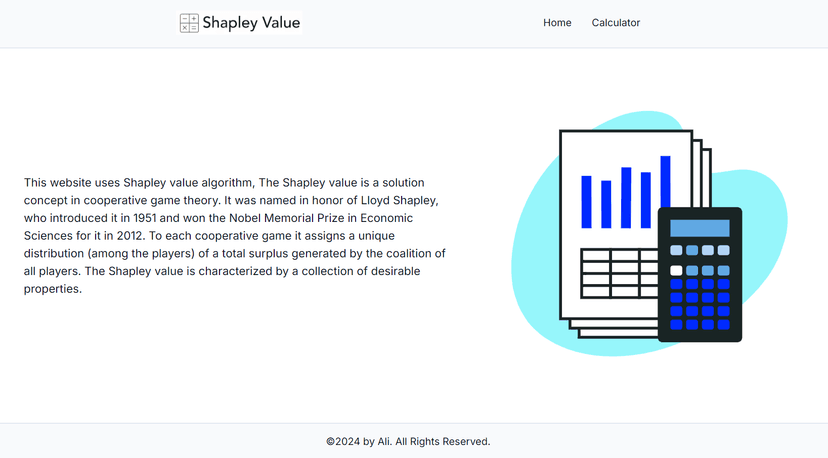Click the table grid on the document illustration
Viewport: 828px width, 458px height.
click(619, 273)
